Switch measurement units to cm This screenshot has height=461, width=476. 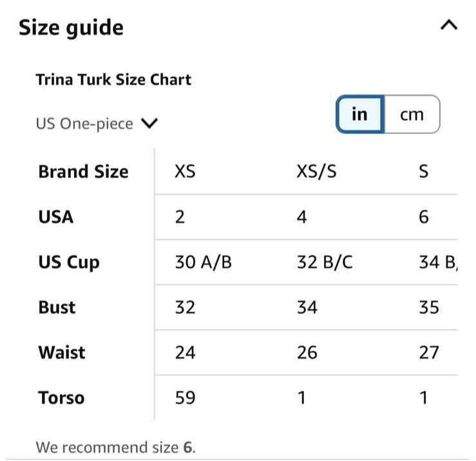(412, 114)
